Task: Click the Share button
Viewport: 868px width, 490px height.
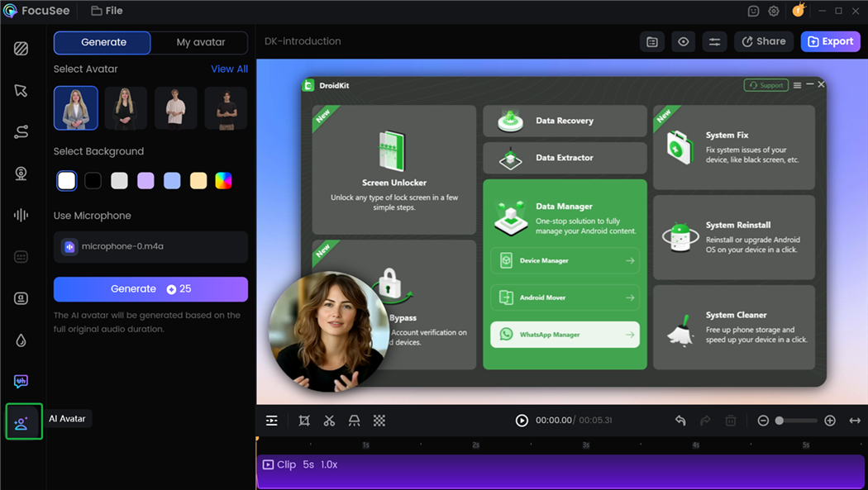Action: 763,41
